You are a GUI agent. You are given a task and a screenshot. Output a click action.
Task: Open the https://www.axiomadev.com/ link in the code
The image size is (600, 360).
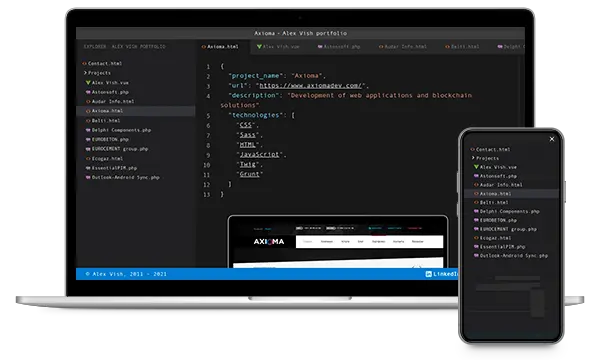click(310, 86)
